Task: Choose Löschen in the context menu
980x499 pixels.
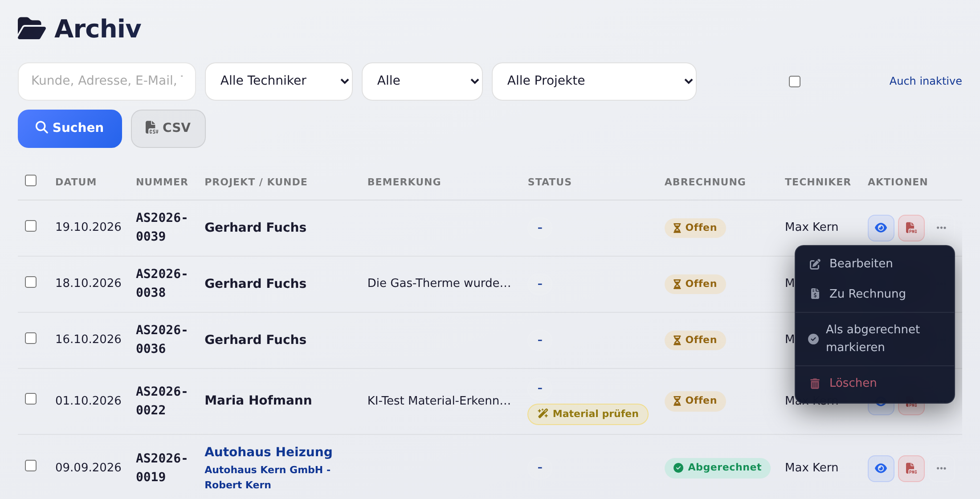Action: [874, 383]
